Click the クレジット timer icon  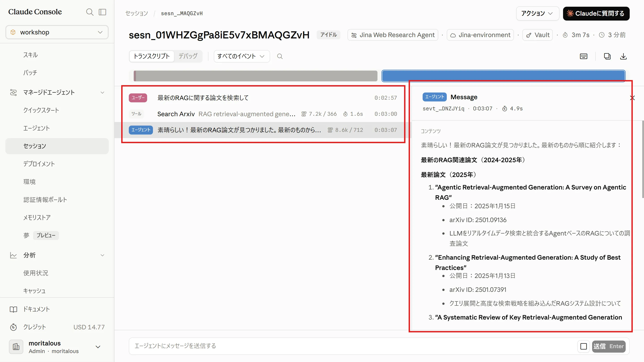pos(13,327)
